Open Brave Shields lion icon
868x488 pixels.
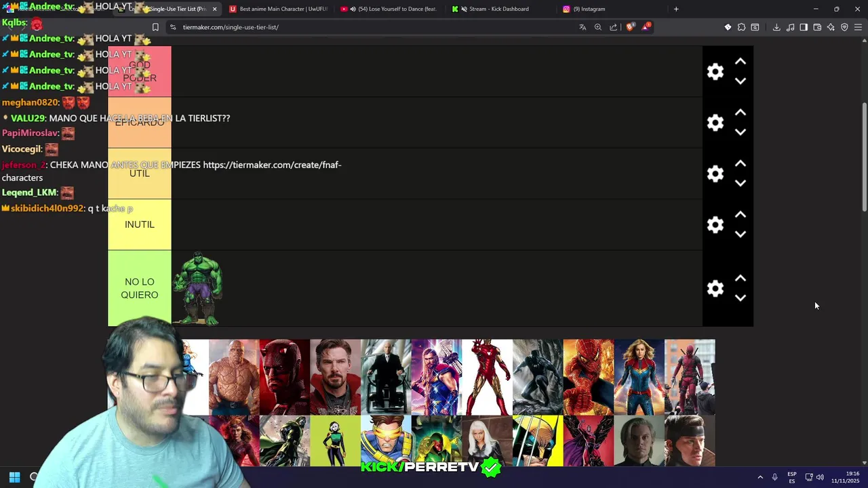(x=630, y=27)
